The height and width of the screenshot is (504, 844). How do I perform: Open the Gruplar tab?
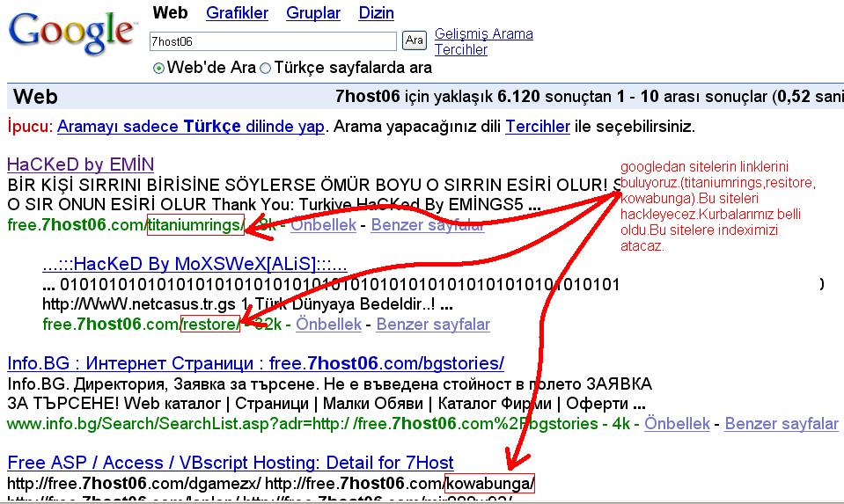point(313,13)
